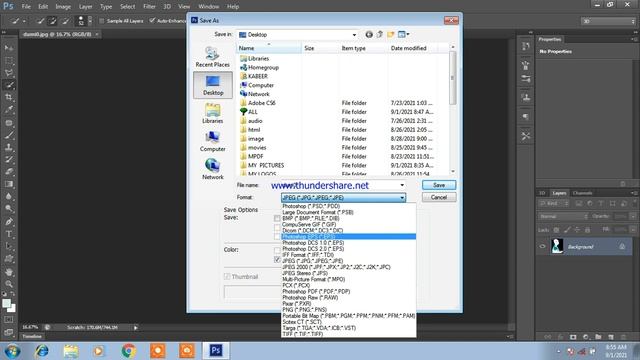Open Network in Save As sidebar
640x360 pixels.
pyautogui.click(x=213, y=169)
